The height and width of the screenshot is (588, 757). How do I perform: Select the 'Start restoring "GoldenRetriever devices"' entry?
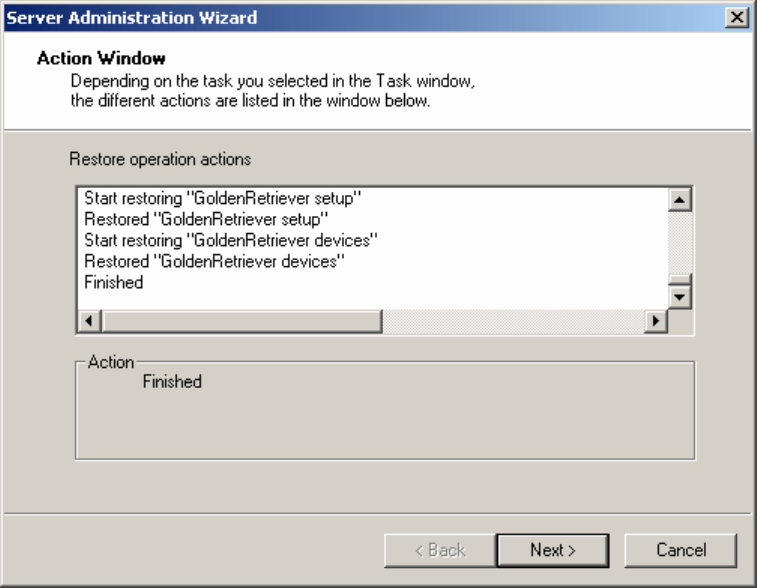pyautogui.click(x=228, y=240)
